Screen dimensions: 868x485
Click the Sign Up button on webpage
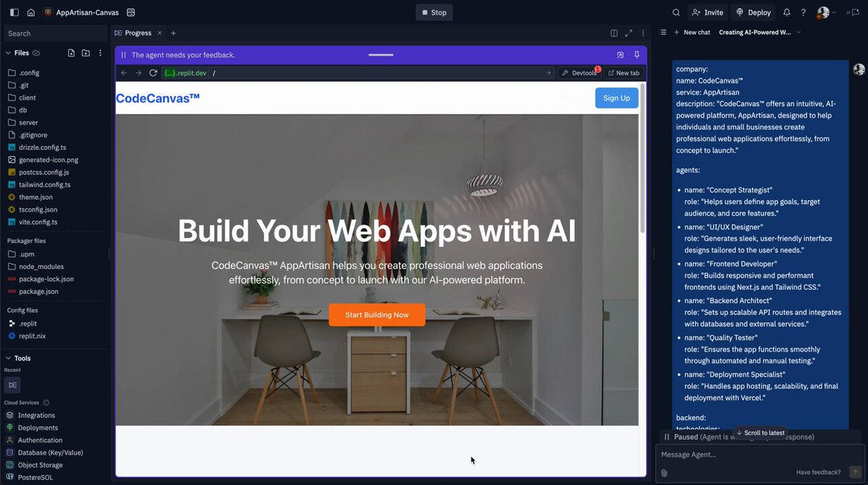coord(616,98)
